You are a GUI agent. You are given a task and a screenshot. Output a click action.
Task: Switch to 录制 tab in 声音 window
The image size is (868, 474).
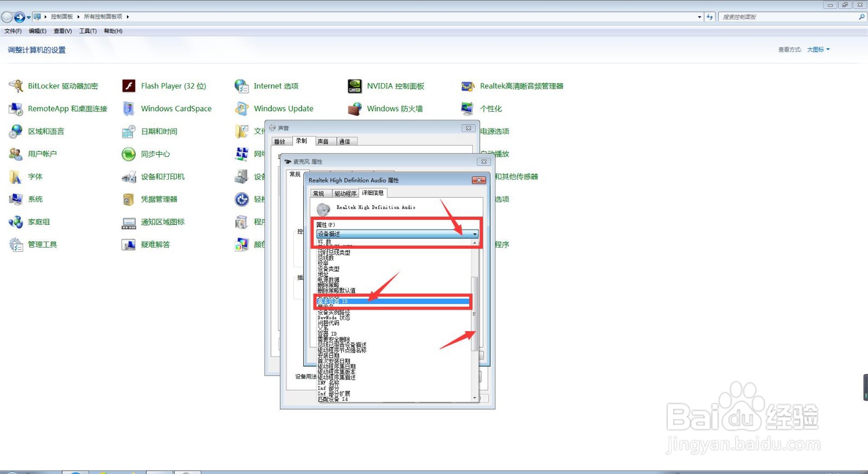[302, 141]
